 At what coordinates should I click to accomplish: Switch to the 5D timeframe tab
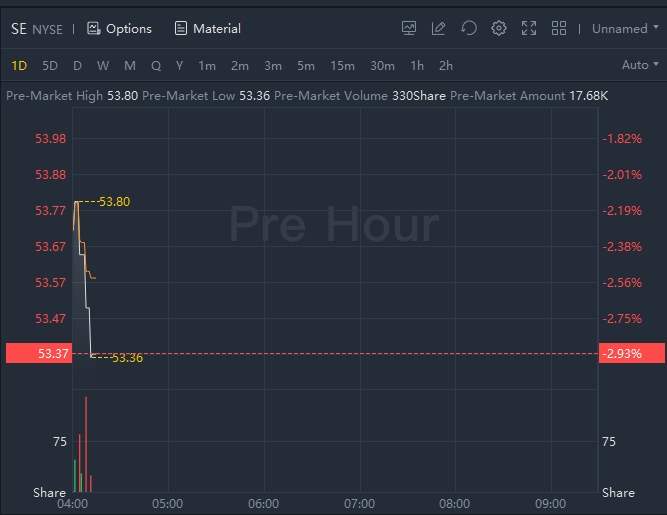tap(50, 66)
